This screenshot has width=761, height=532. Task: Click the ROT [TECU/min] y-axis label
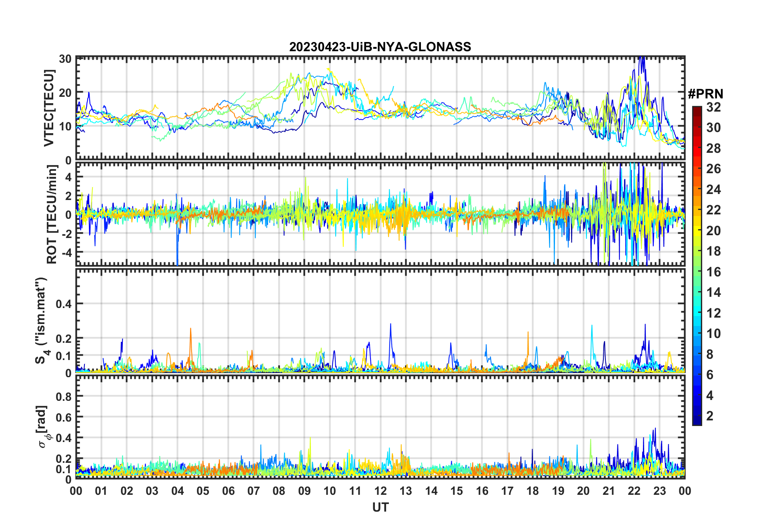(52, 214)
